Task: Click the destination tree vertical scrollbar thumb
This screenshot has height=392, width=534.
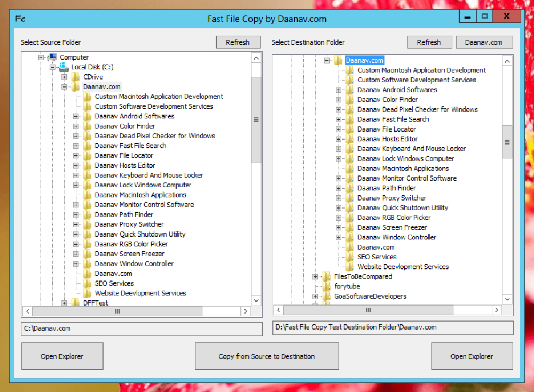Action: click(x=507, y=142)
